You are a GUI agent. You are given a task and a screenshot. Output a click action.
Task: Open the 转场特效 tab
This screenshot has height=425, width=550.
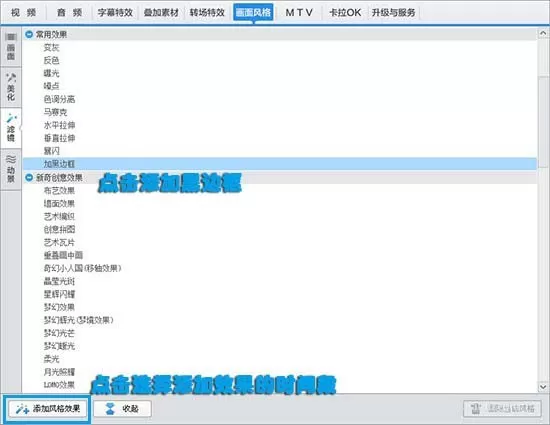[x=207, y=13]
